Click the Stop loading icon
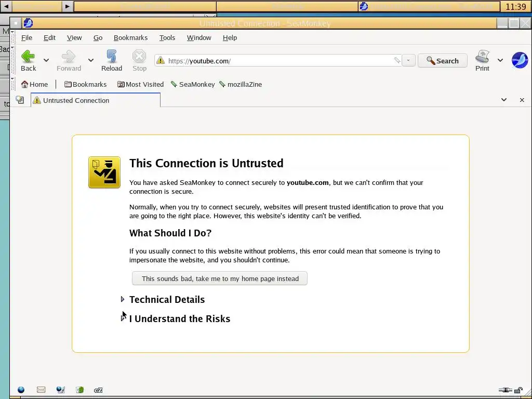 click(x=139, y=56)
